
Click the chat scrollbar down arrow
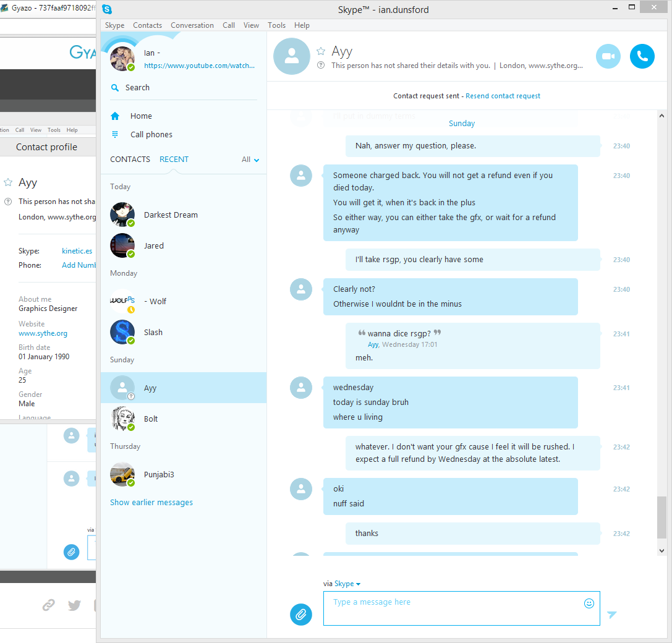tap(661, 551)
